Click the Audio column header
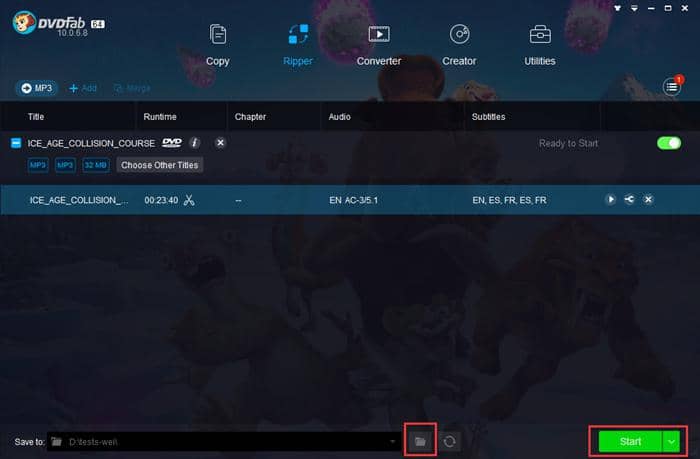Viewport: 700px width, 459px height. point(339,117)
